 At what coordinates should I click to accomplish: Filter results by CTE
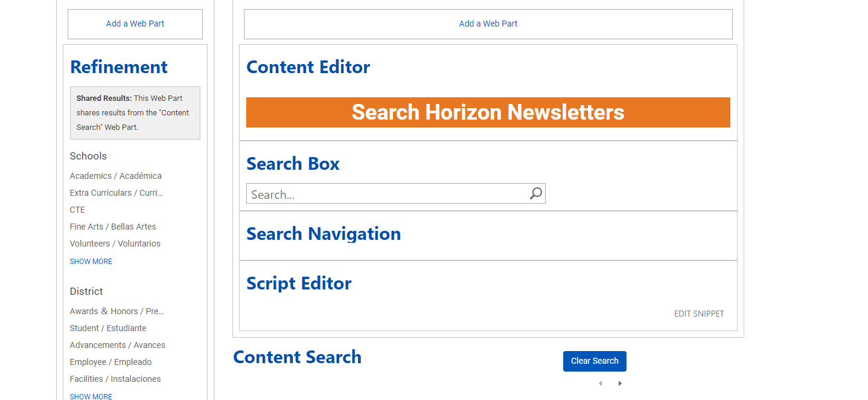[77, 210]
